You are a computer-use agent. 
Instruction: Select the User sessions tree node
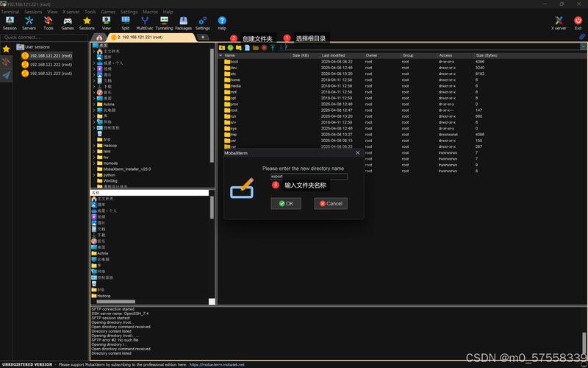(x=33, y=47)
